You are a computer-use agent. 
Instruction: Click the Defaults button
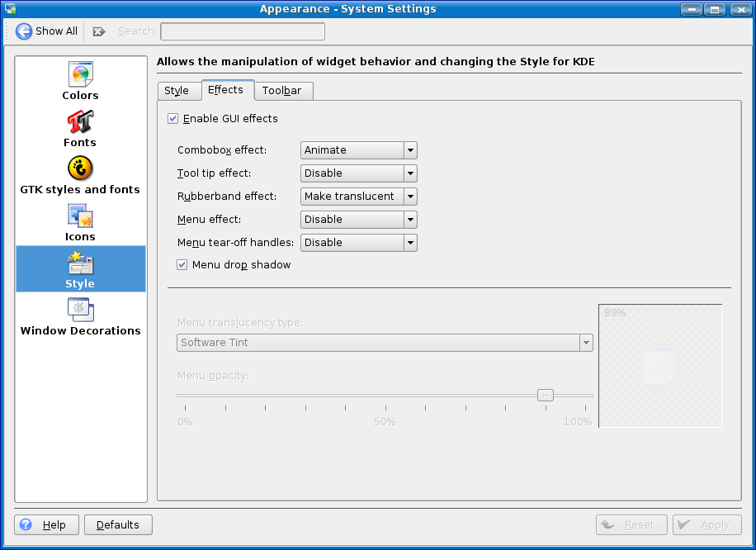[x=118, y=524]
